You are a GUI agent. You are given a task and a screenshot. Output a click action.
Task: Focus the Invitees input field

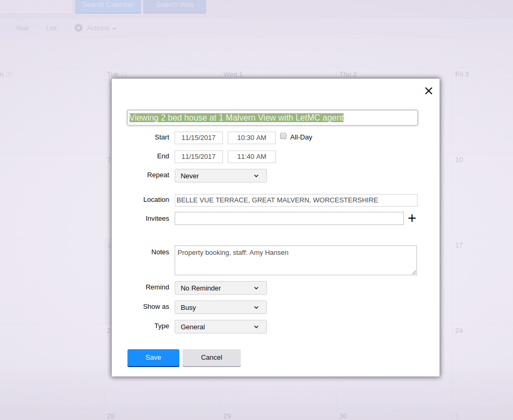point(289,218)
